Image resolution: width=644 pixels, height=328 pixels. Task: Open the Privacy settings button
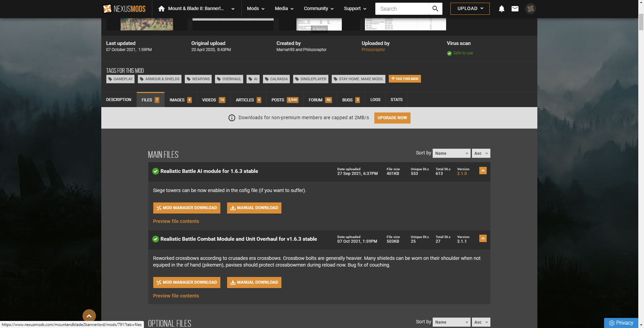pos(621,323)
